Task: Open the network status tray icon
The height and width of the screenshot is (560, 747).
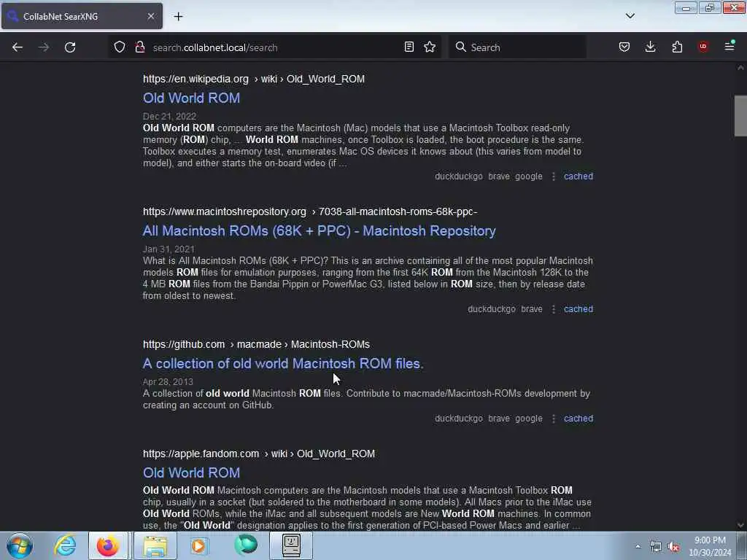Action: click(x=656, y=547)
